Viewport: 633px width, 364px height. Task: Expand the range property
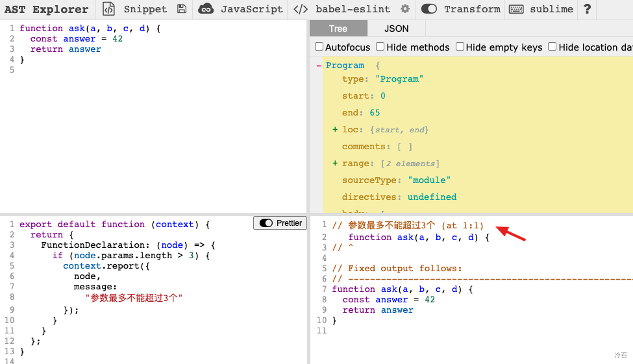(335, 164)
